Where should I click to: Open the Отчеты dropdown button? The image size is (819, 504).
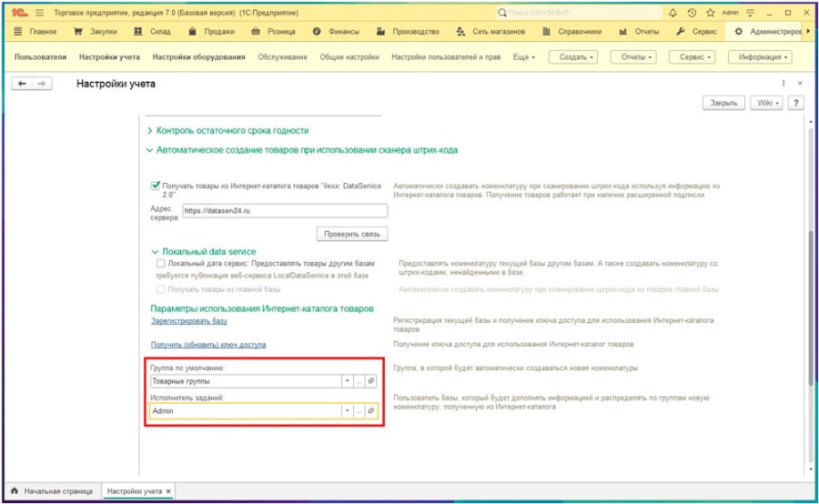click(x=633, y=57)
